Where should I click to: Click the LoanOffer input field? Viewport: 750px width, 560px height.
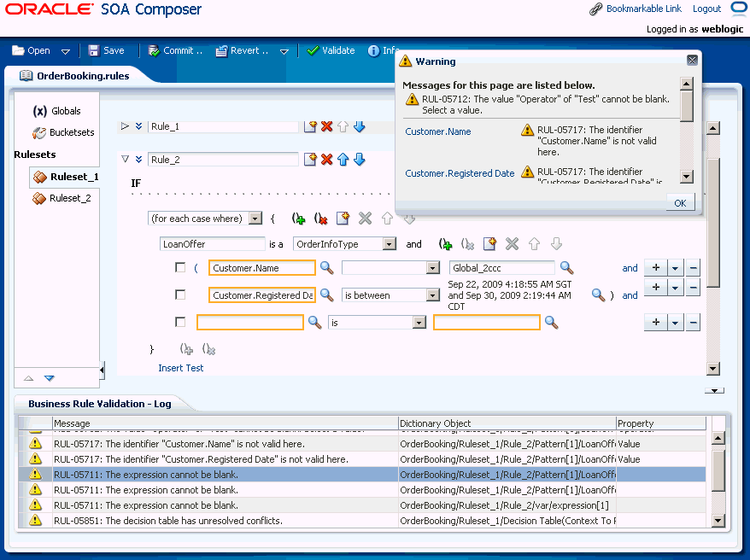point(212,244)
